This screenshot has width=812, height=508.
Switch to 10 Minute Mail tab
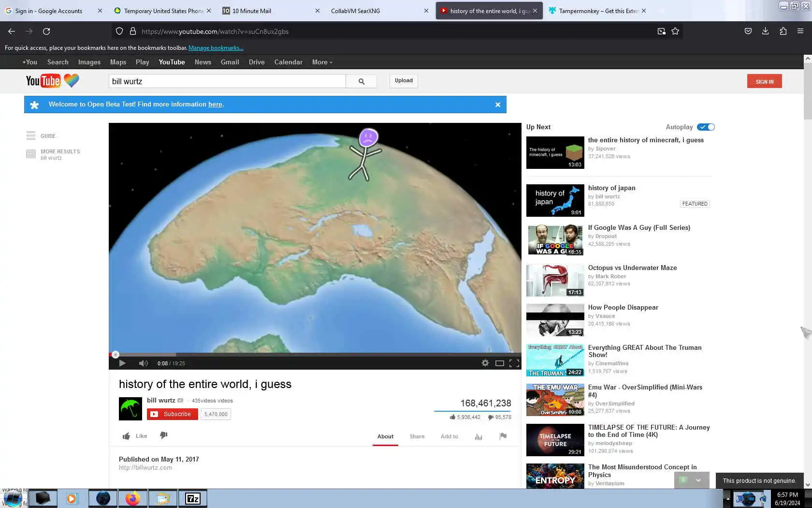pos(271,11)
